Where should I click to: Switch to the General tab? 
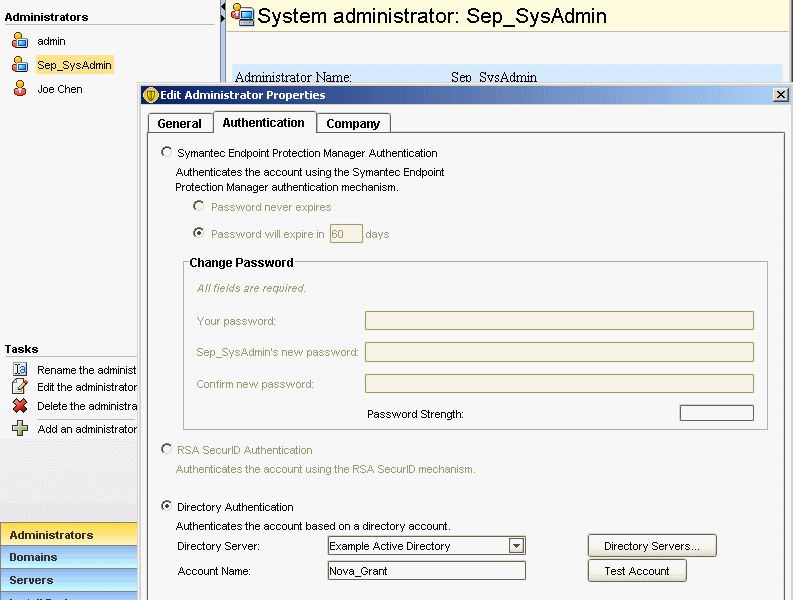(180, 123)
